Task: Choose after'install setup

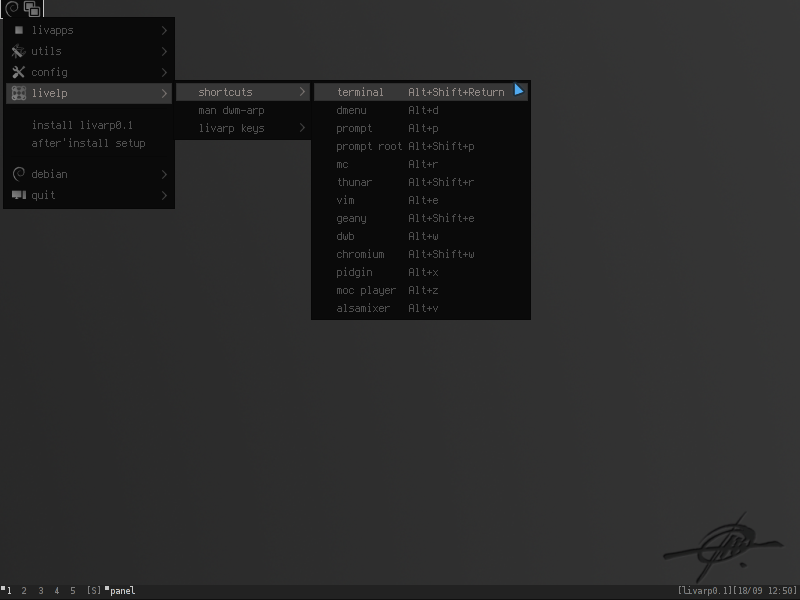Action: pos(89,143)
